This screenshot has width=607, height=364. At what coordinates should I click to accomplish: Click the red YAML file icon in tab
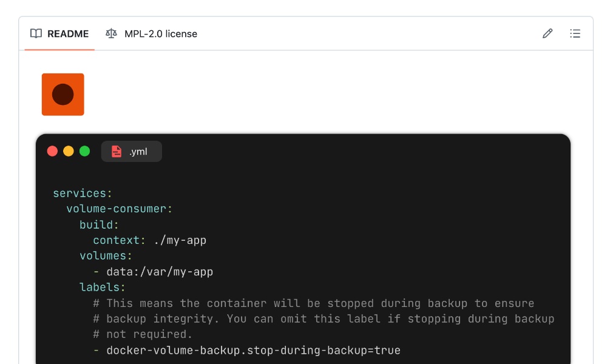[x=117, y=151]
